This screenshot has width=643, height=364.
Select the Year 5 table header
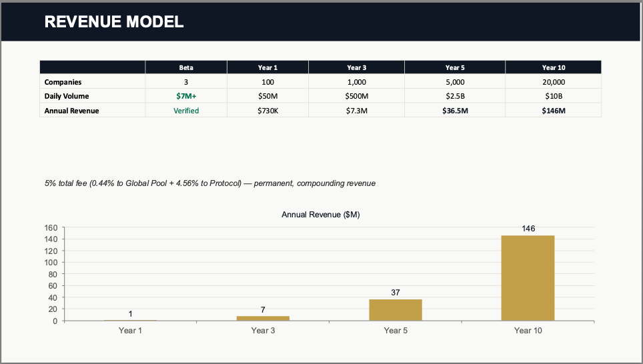(x=455, y=67)
